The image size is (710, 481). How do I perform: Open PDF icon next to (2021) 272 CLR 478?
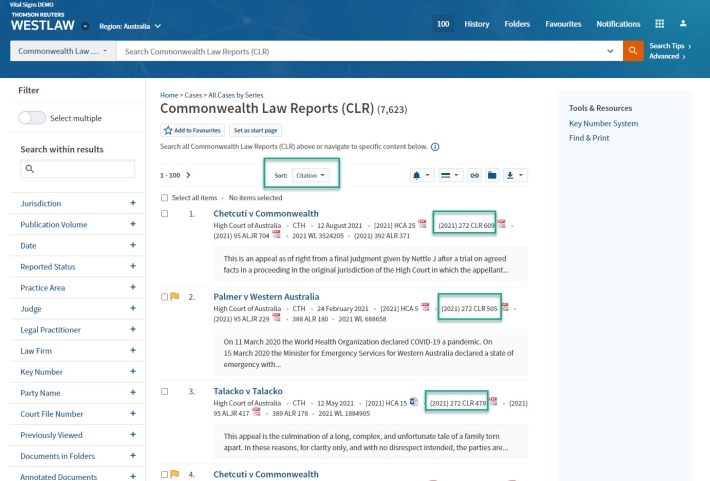(493, 402)
